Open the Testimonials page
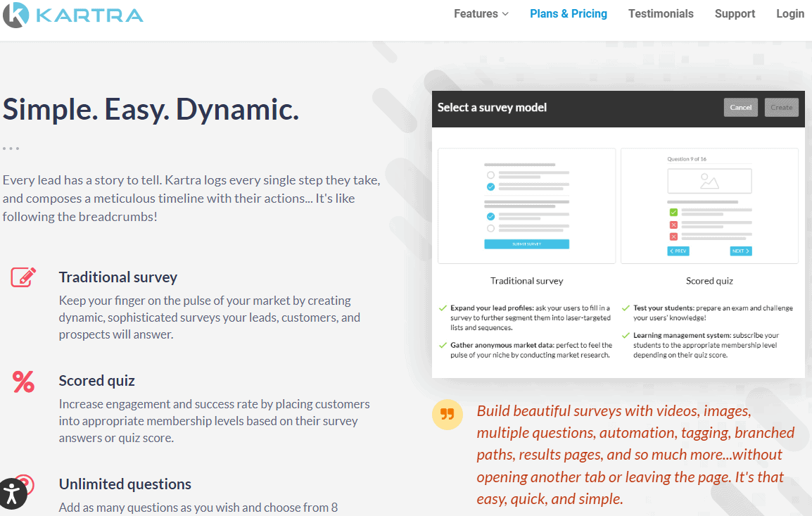This screenshot has width=812, height=516. click(x=661, y=14)
